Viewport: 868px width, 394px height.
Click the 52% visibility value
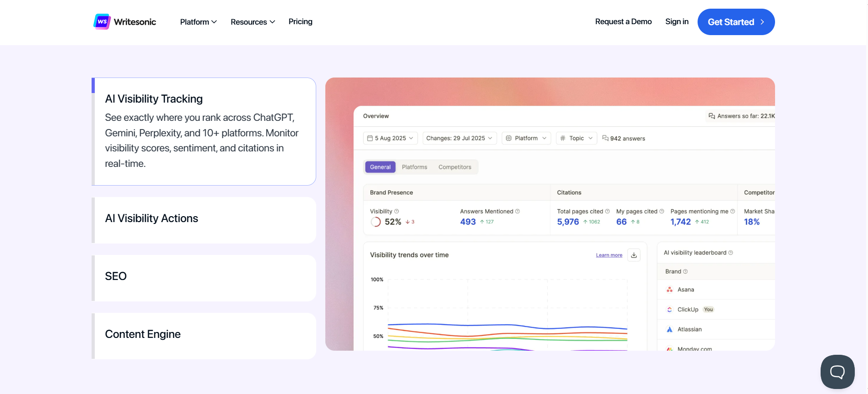point(393,222)
